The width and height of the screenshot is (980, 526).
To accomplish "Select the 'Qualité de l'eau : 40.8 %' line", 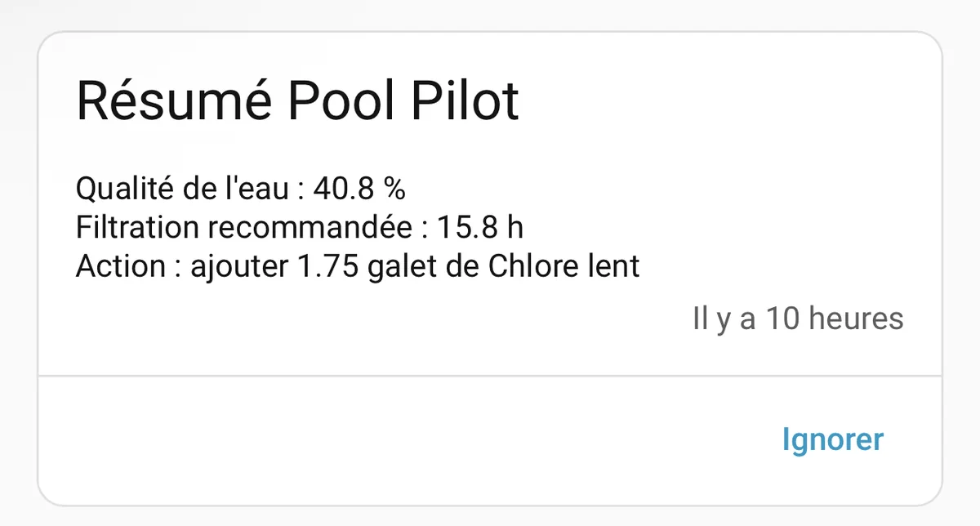I will click(241, 189).
